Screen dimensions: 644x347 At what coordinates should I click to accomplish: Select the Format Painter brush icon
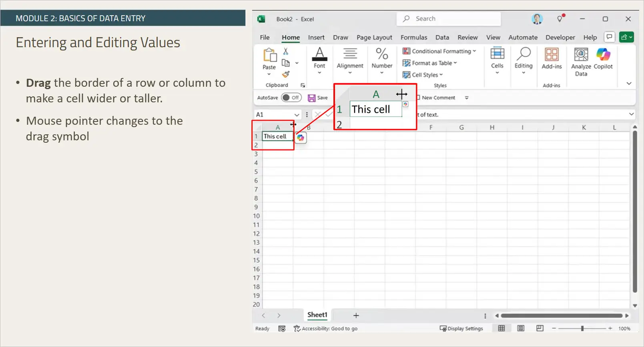coord(286,74)
